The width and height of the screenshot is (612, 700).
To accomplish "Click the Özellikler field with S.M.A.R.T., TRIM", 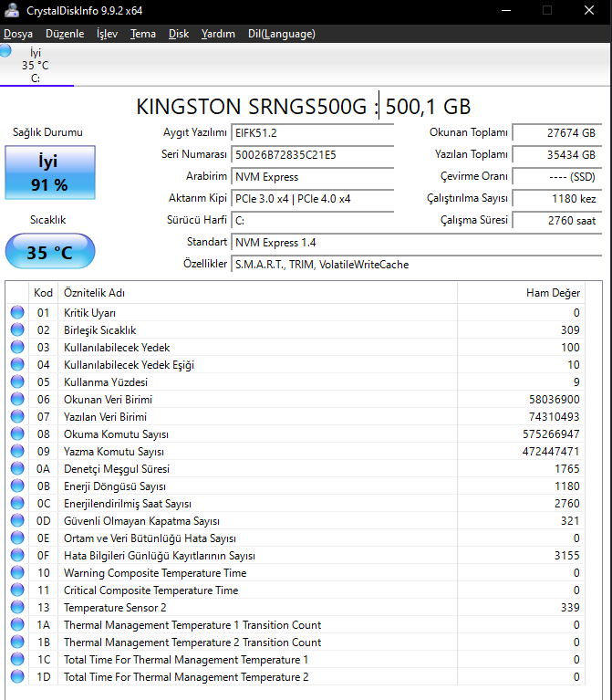I will click(x=416, y=265).
